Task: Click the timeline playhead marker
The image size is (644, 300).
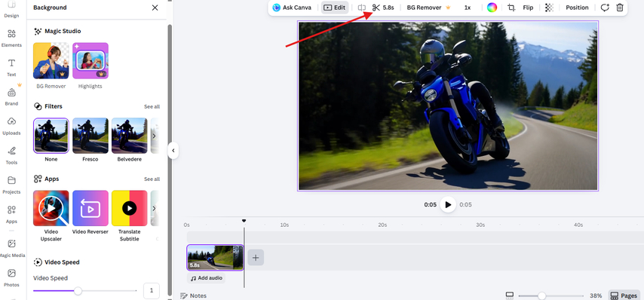Action: click(244, 221)
